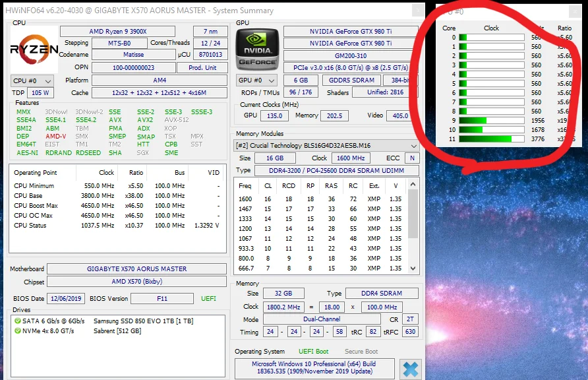Click the UEFI label beside BIOS version
The width and height of the screenshot is (588, 380).
click(208, 299)
